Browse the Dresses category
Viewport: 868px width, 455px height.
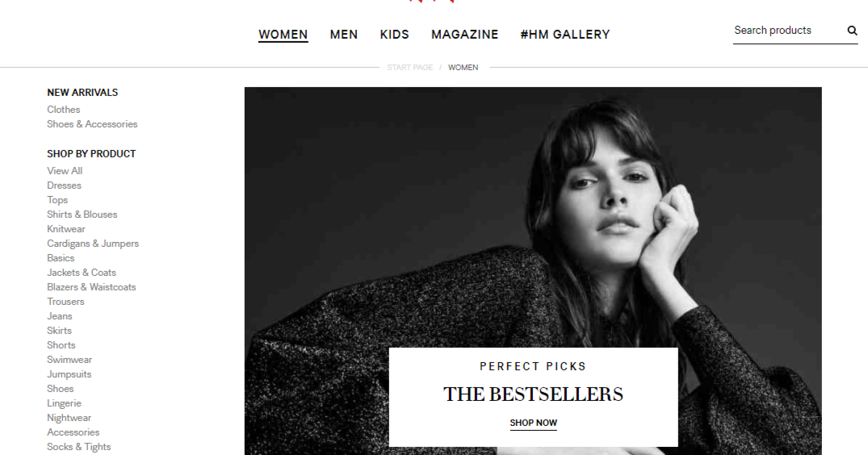tap(65, 186)
